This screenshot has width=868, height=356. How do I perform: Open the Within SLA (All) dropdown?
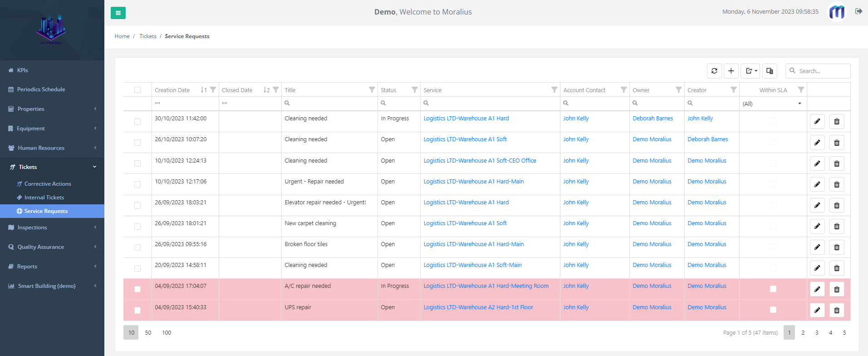[773, 104]
